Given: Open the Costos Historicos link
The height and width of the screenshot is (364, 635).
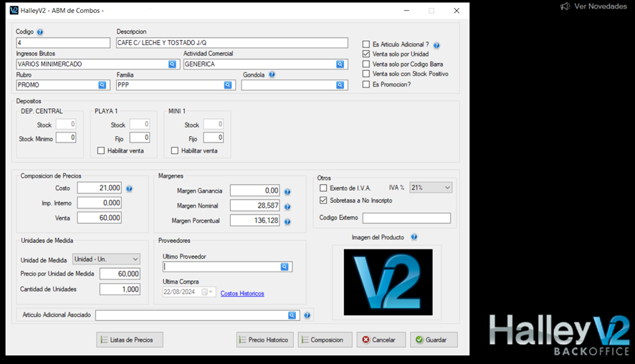Looking at the screenshot, I should 242,294.
